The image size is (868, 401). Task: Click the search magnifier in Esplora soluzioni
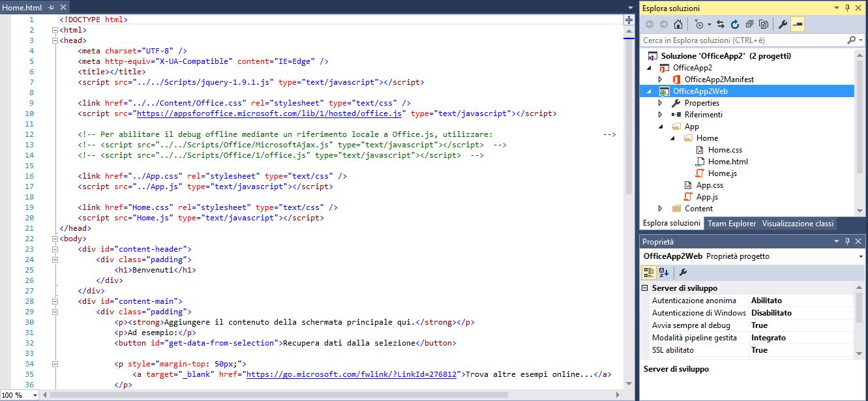852,40
